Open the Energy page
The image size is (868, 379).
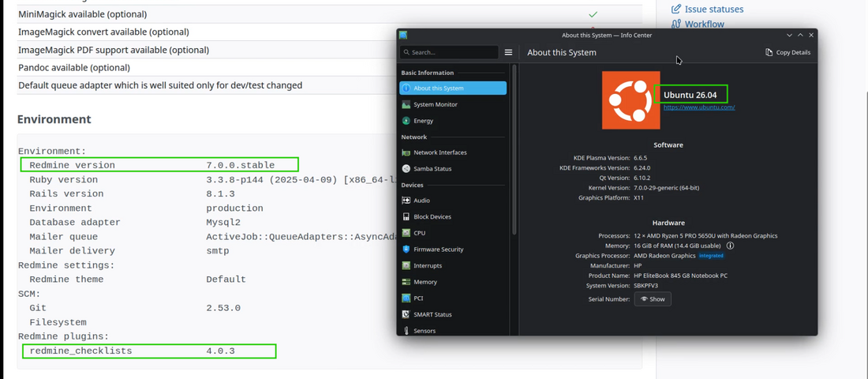(x=453, y=121)
